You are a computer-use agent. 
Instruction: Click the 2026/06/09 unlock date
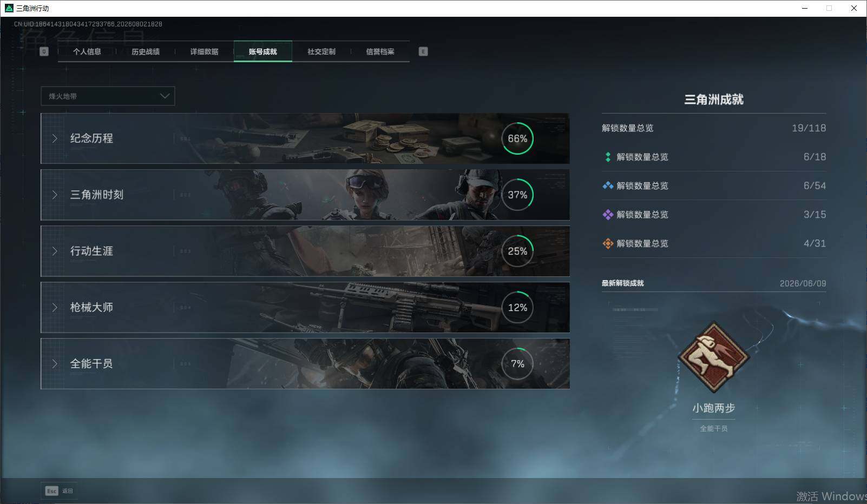tap(803, 283)
